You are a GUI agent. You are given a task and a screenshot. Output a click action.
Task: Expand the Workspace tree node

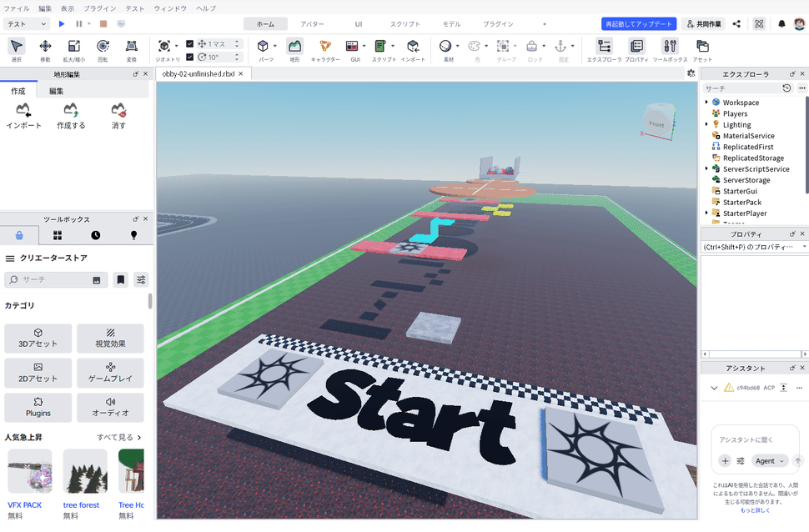pyautogui.click(x=706, y=103)
